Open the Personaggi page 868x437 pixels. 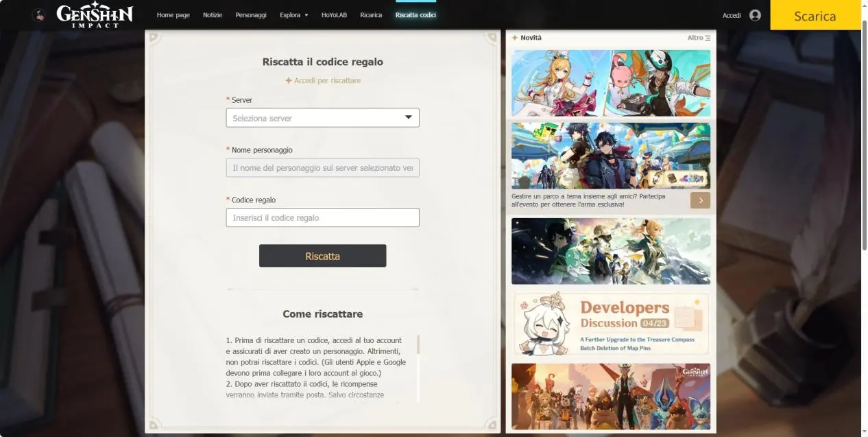251,15
